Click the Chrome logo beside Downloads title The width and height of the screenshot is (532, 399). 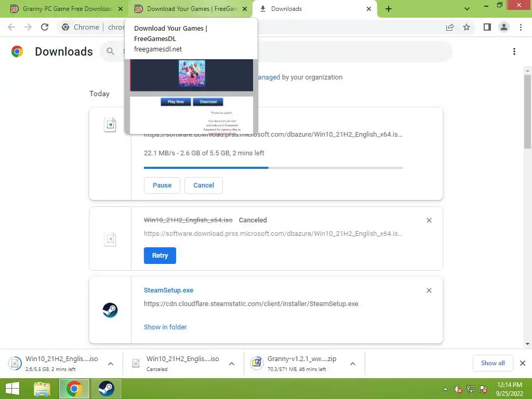tap(17, 51)
